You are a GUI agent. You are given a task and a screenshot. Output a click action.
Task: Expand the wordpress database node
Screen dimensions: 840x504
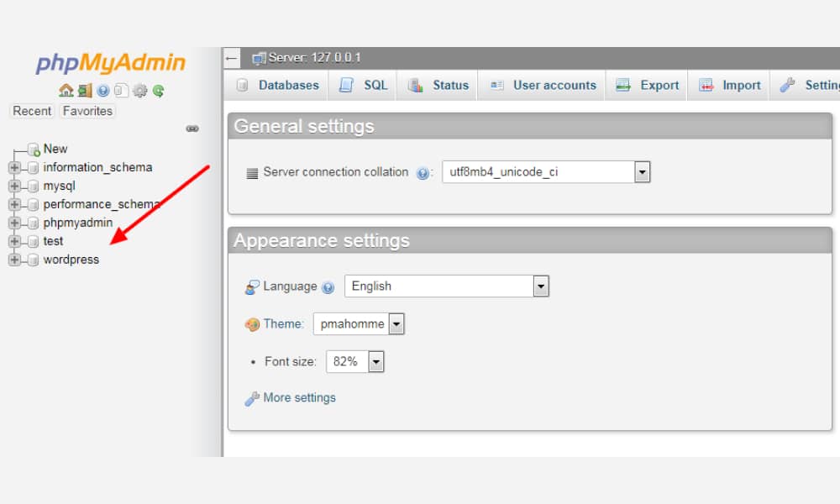pos(14,260)
